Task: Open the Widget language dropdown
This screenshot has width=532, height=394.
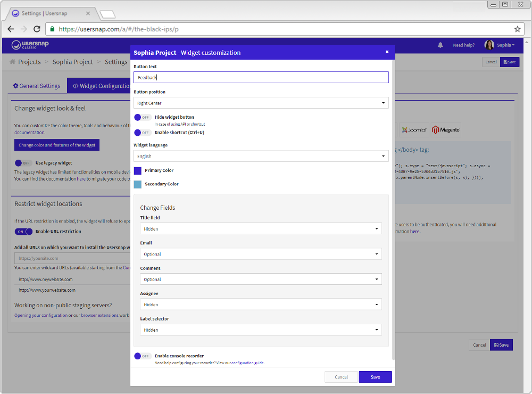Action: point(261,156)
